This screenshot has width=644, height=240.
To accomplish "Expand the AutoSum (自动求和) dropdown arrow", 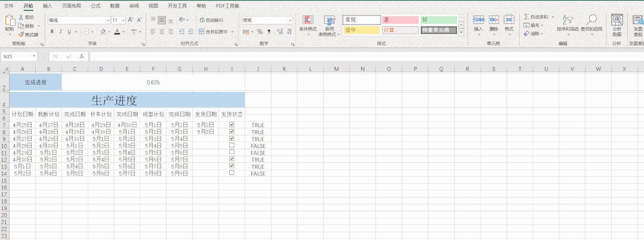I will pyautogui.click(x=553, y=17).
